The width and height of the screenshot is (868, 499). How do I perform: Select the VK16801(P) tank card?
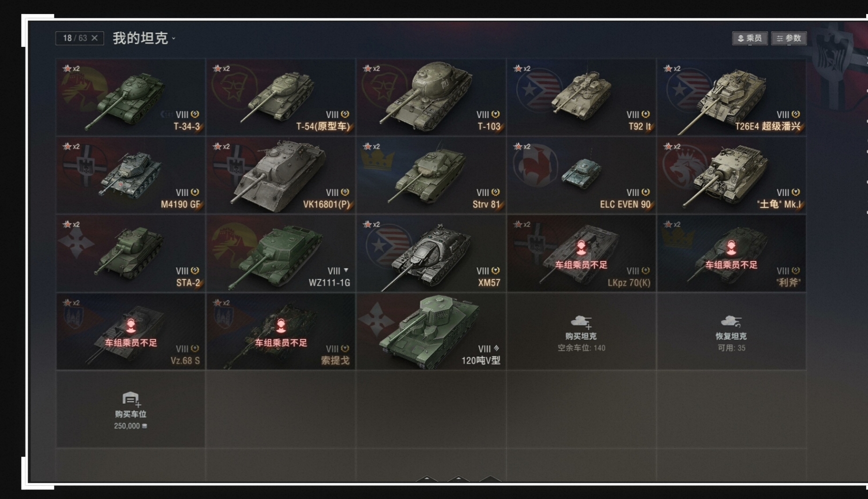tap(281, 175)
